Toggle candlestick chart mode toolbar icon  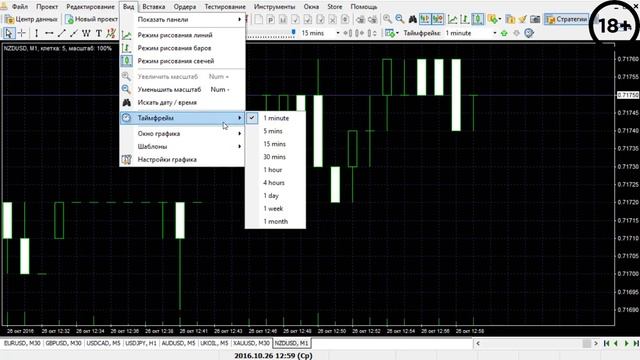click(478, 19)
